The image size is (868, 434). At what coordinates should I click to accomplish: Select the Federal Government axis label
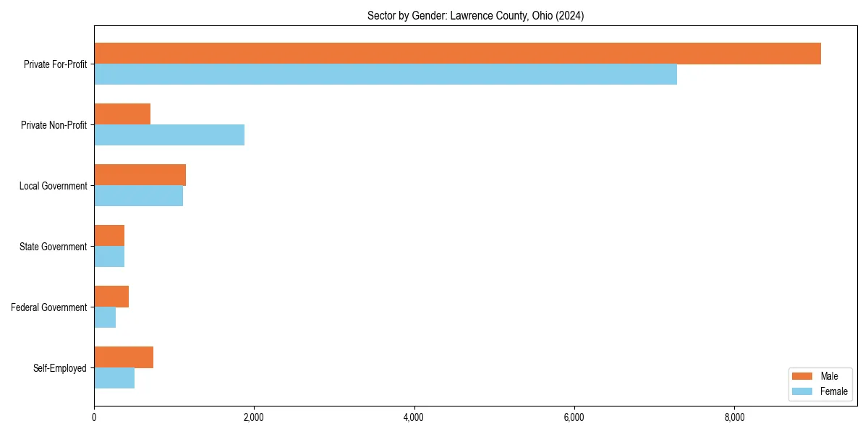(x=51, y=307)
